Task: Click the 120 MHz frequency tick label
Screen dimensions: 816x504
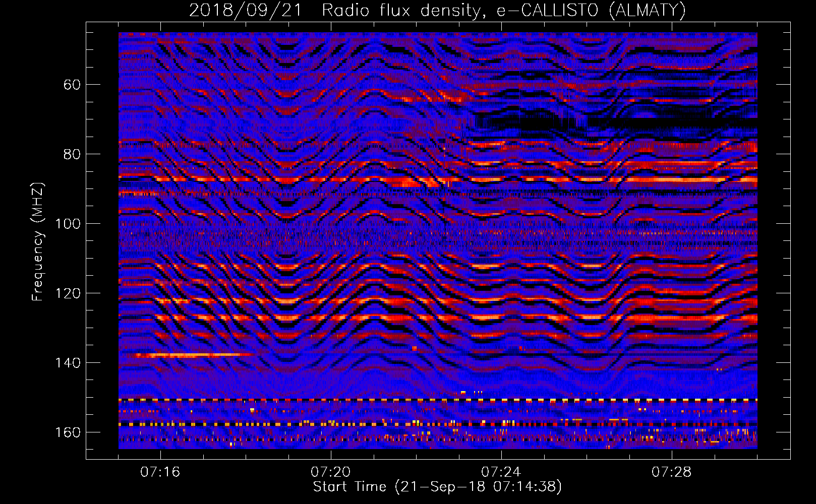Action: tap(68, 293)
